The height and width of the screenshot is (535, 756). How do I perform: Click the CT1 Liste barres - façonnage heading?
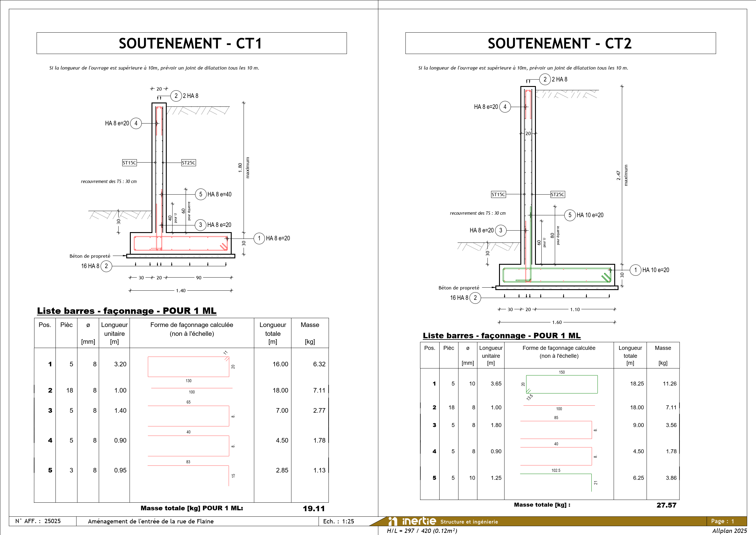pos(127,311)
